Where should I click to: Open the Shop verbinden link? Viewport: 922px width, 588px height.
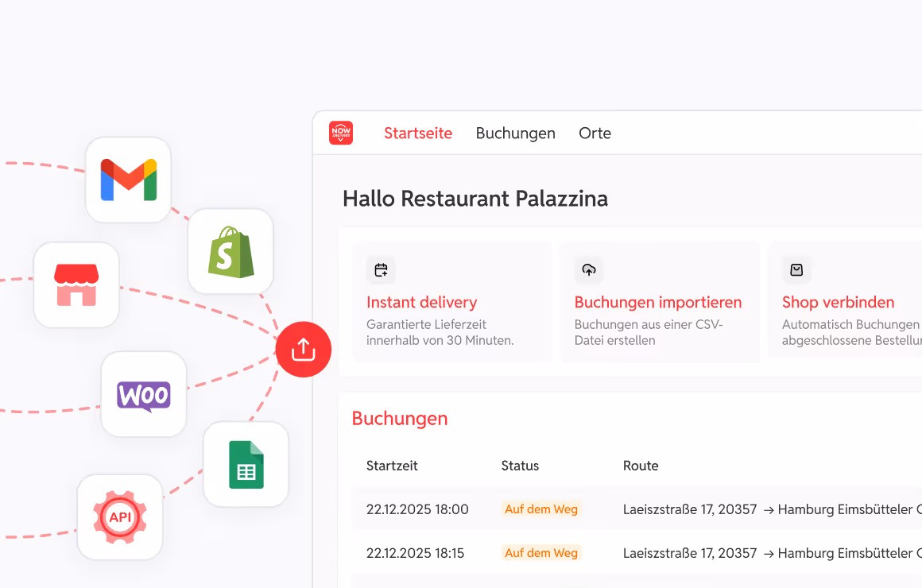(x=838, y=303)
